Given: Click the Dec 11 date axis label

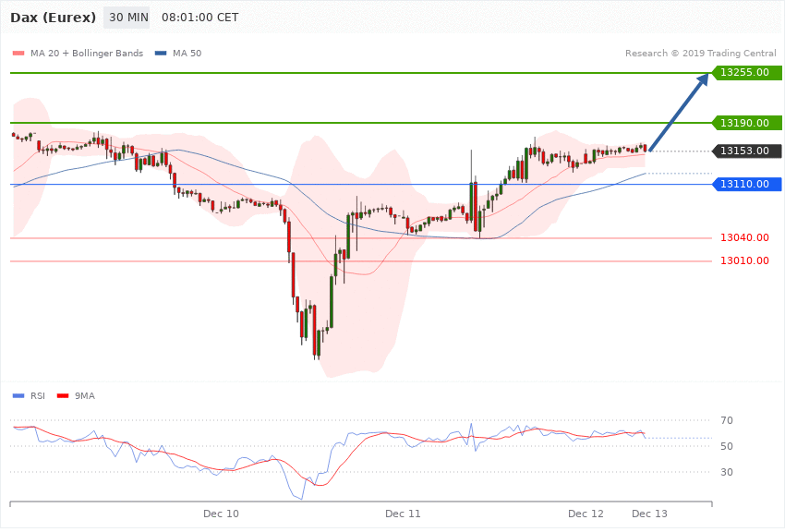Looking at the screenshot, I should [403, 514].
